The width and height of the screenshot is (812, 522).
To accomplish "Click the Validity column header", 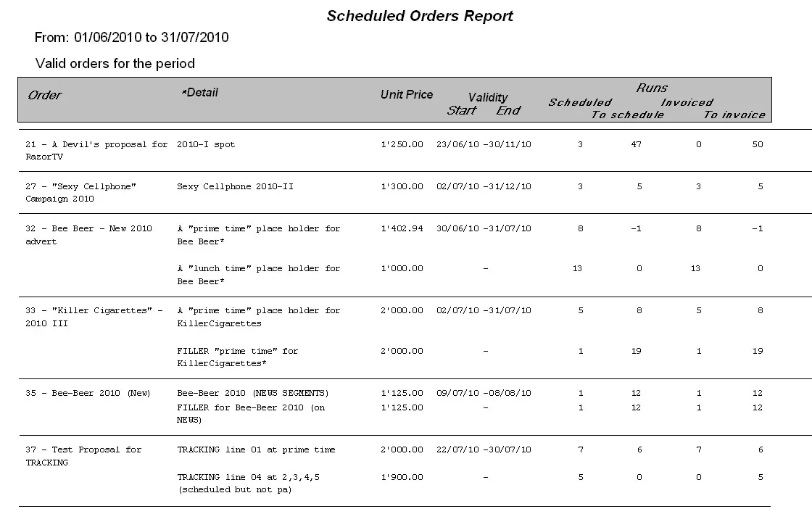I will pyautogui.click(x=487, y=97).
